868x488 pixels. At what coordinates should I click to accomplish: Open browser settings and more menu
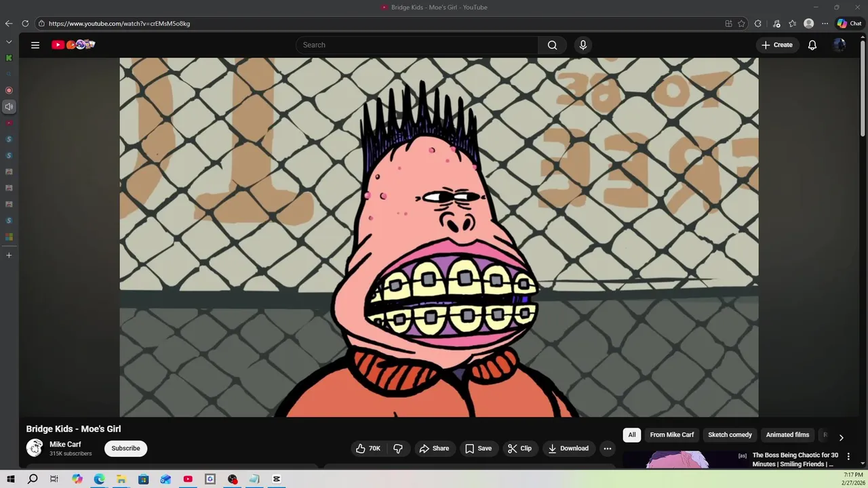[x=825, y=23]
